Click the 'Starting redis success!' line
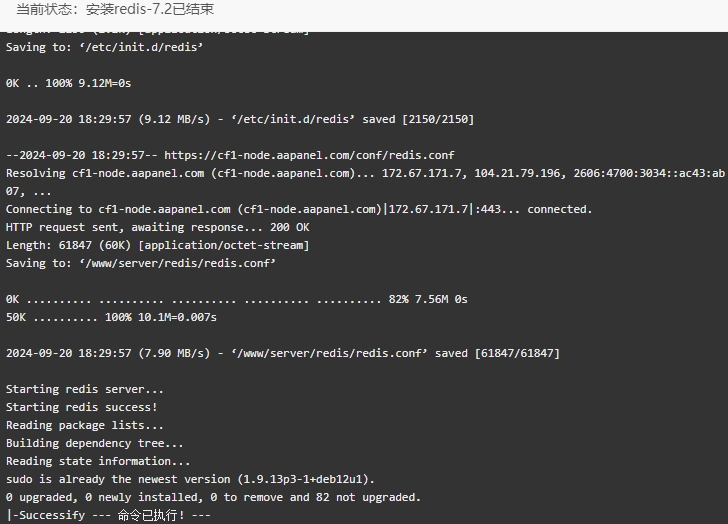The width and height of the screenshot is (728, 524). pyautogui.click(x=82, y=407)
